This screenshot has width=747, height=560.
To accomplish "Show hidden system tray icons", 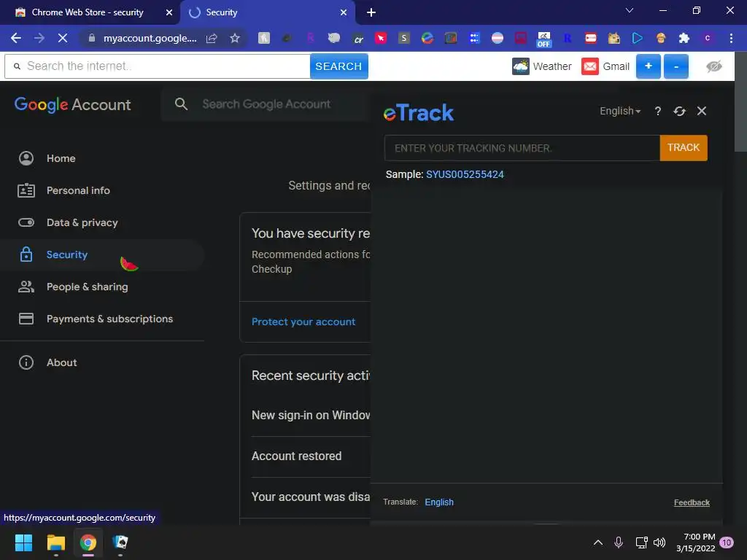I will click(598, 542).
